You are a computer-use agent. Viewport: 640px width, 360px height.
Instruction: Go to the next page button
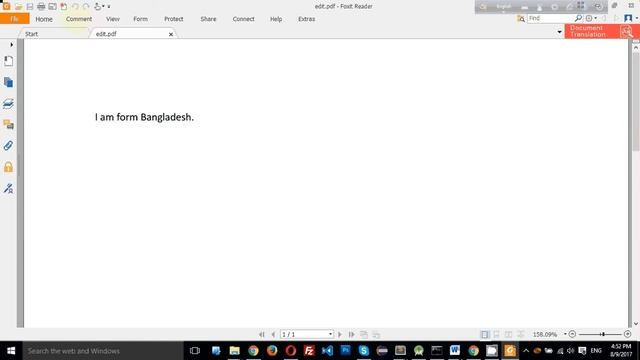pos(340,334)
